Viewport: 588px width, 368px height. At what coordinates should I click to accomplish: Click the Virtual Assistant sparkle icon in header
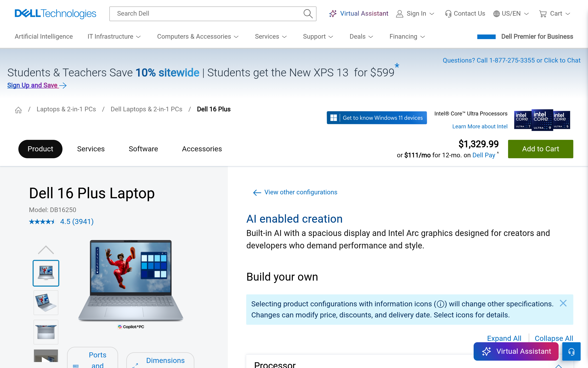pos(333,14)
